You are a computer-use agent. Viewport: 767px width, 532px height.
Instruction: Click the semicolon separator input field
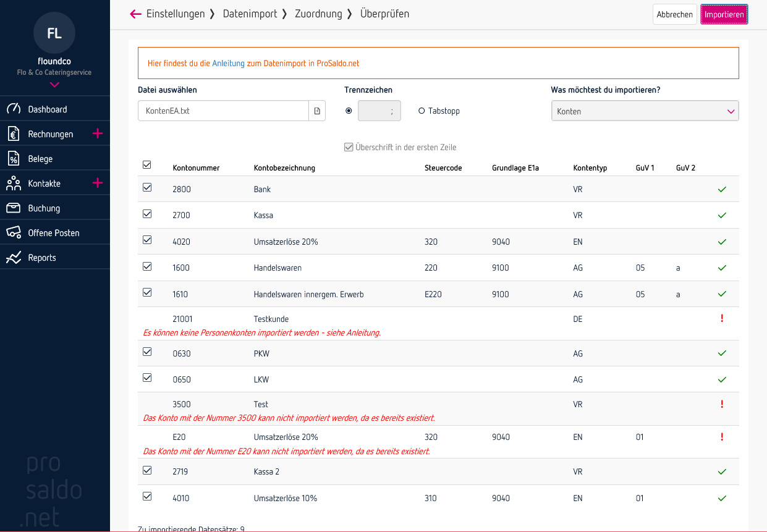pos(379,110)
